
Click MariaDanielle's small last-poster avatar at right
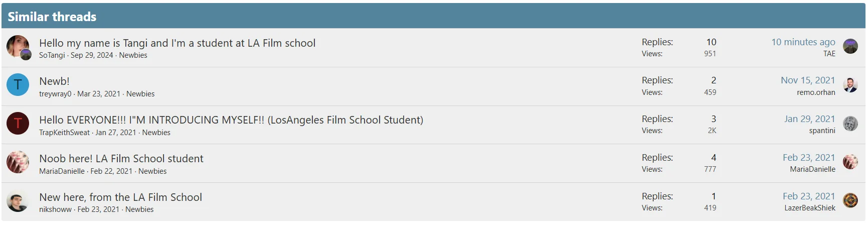850,162
